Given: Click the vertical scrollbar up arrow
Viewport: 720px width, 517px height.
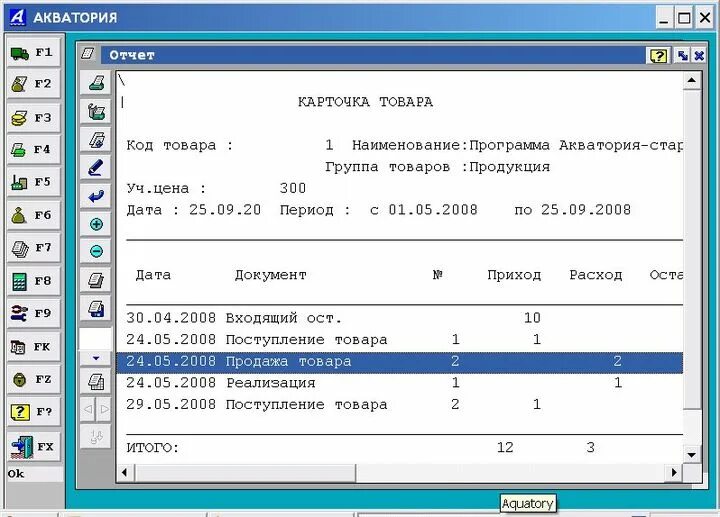Looking at the screenshot, I should pos(692,81).
